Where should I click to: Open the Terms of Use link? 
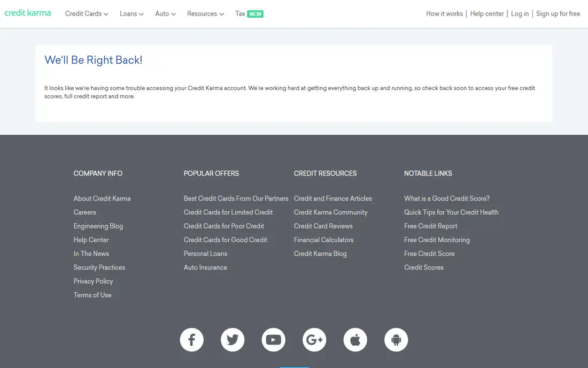92,295
